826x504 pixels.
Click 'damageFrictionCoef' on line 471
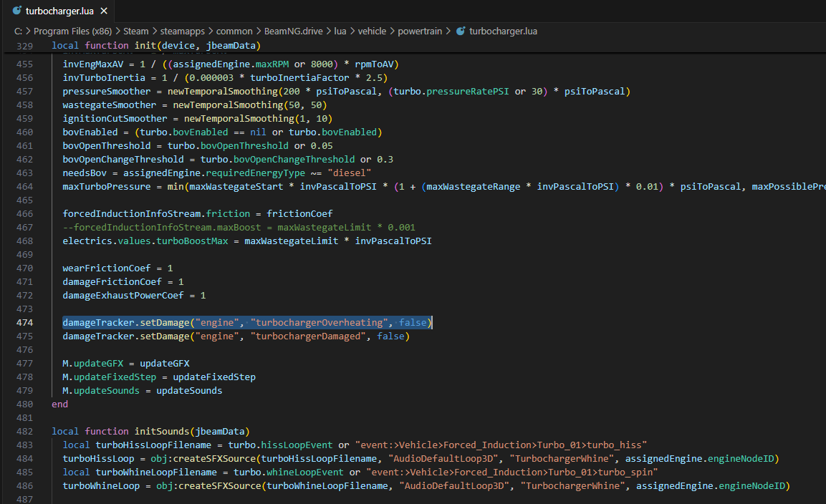tap(112, 282)
